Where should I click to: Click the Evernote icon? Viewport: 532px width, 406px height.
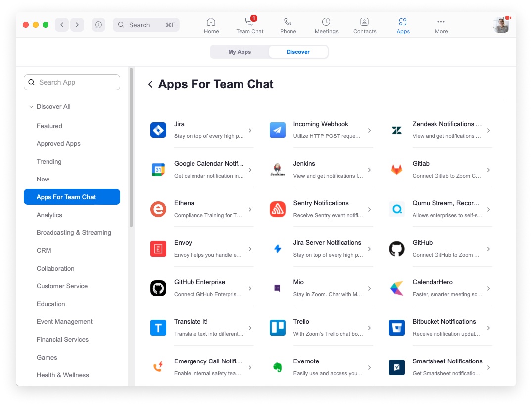[277, 367]
